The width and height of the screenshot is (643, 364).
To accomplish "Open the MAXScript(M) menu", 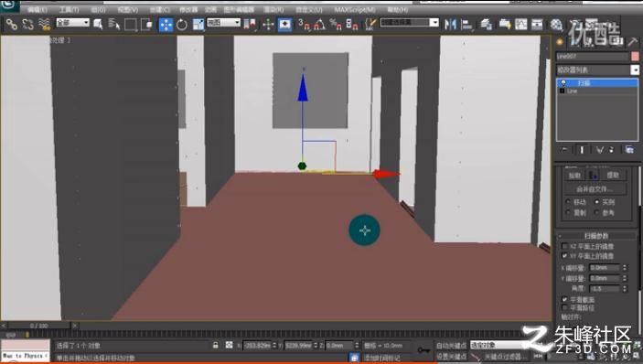I will 354,9.
